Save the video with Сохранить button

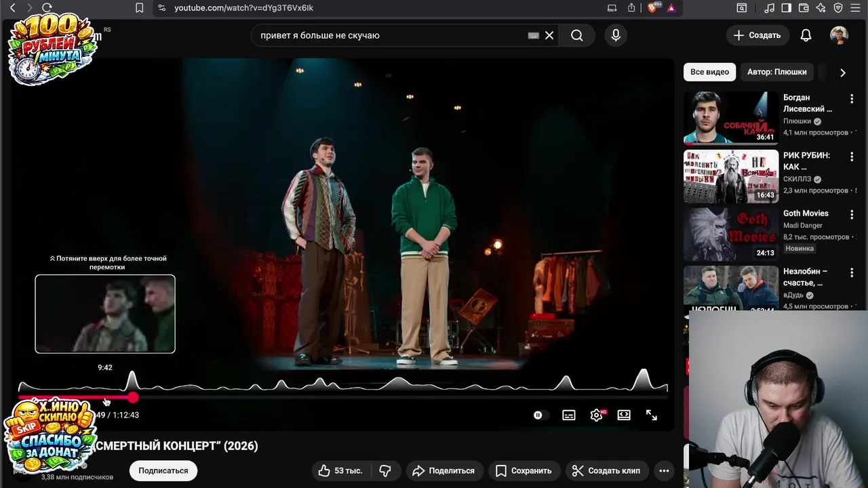(x=524, y=470)
